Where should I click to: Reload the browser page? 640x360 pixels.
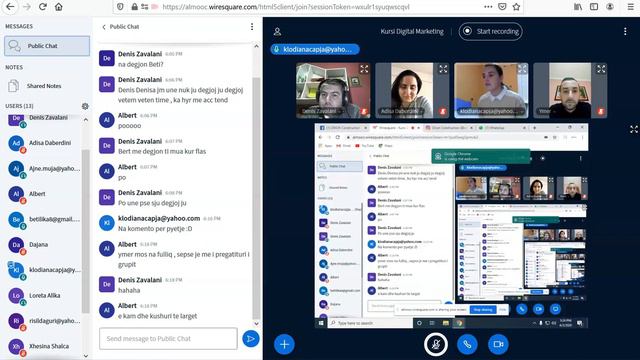coord(42,7)
